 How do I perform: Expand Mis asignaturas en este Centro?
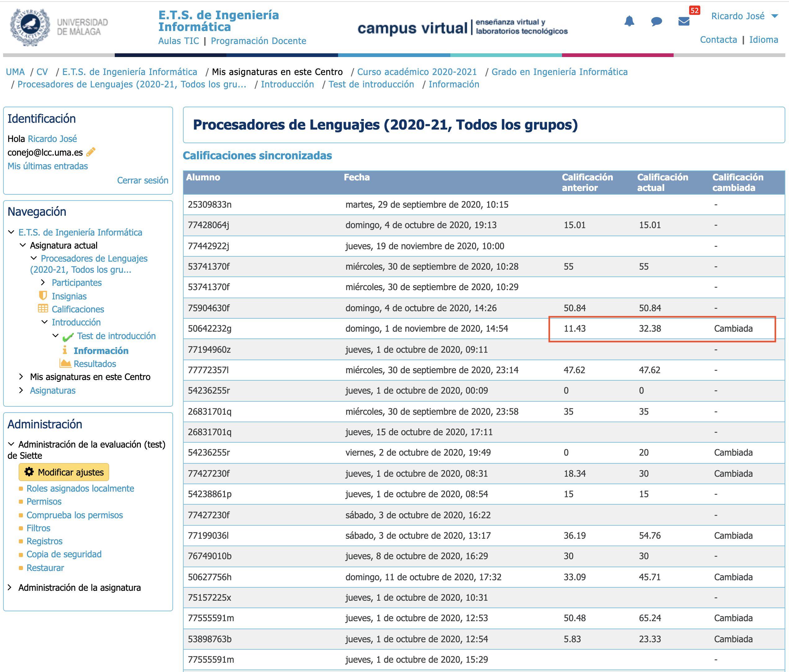point(21,377)
